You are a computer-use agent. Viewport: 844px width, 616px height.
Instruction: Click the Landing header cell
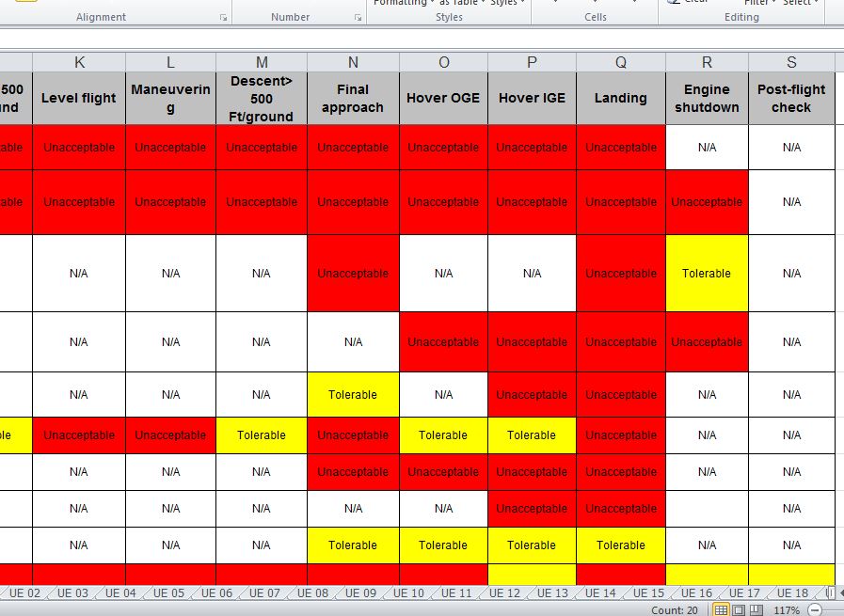click(621, 98)
